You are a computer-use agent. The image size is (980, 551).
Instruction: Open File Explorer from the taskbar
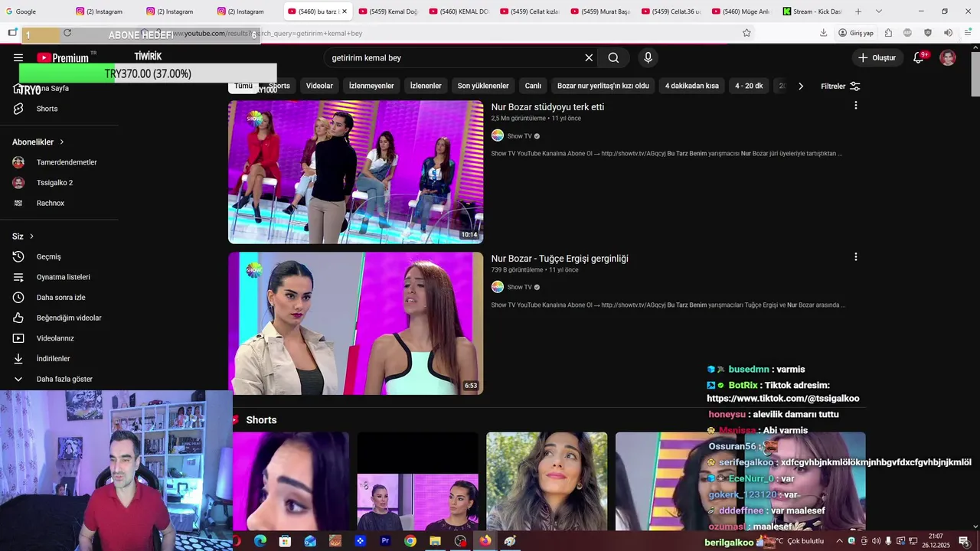click(x=435, y=541)
